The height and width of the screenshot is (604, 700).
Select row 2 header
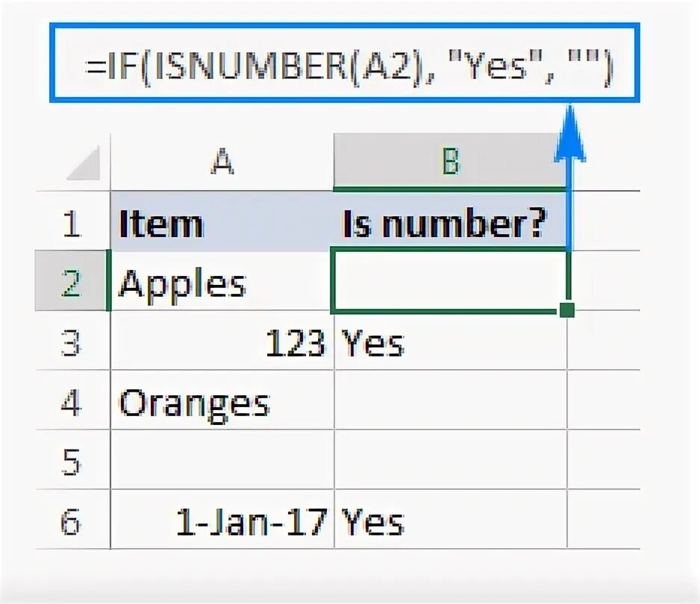72,280
